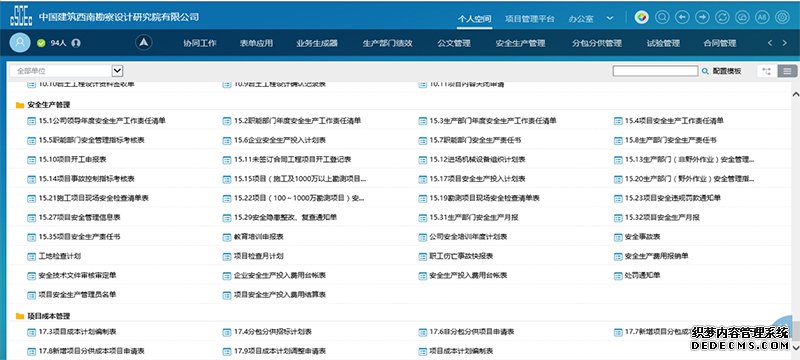Open 合同管理 menu
This screenshot has height=360, width=800.
[x=720, y=43]
